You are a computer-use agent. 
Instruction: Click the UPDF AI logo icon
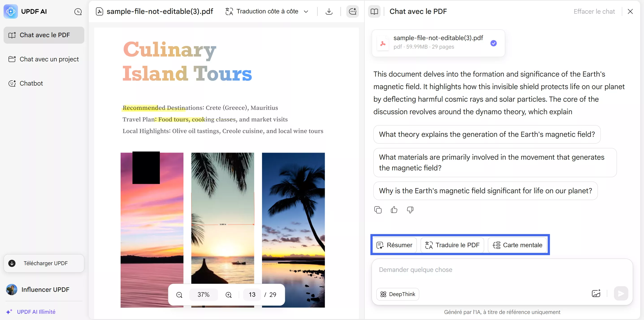point(11,11)
